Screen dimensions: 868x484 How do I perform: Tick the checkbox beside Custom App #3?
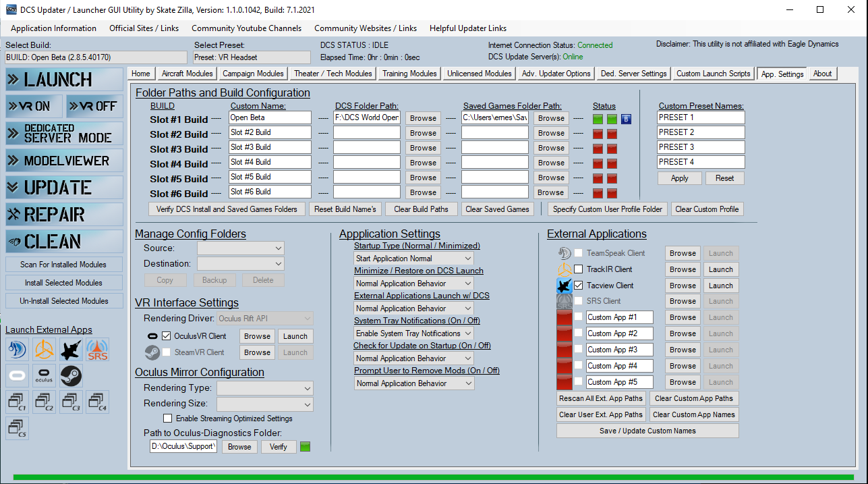[579, 350]
